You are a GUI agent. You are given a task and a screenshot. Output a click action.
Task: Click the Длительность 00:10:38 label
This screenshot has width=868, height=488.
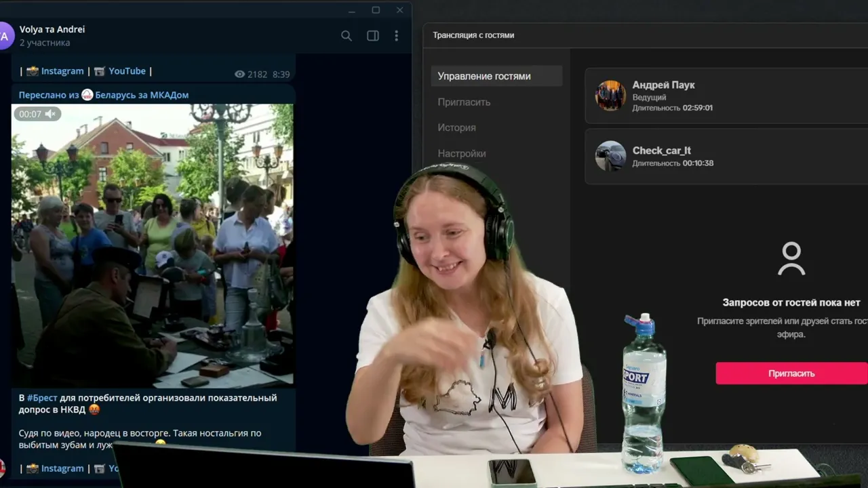673,163
